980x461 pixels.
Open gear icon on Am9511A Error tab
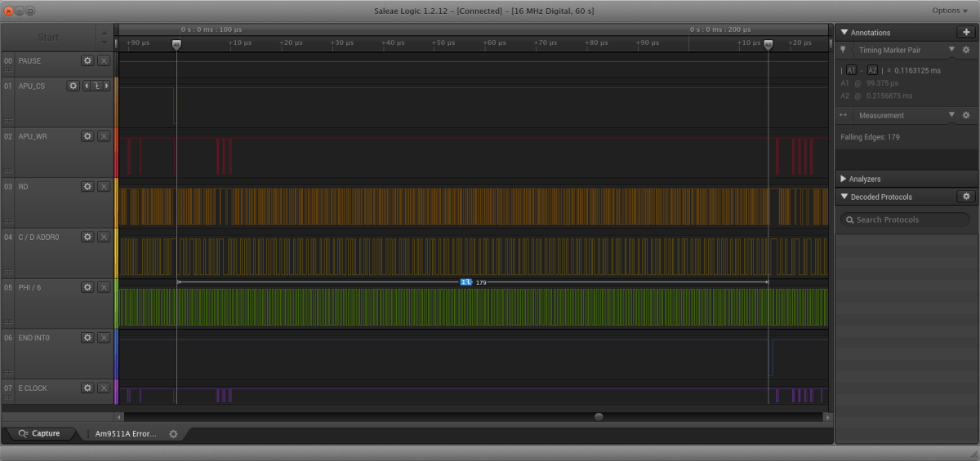[x=173, y=434]
